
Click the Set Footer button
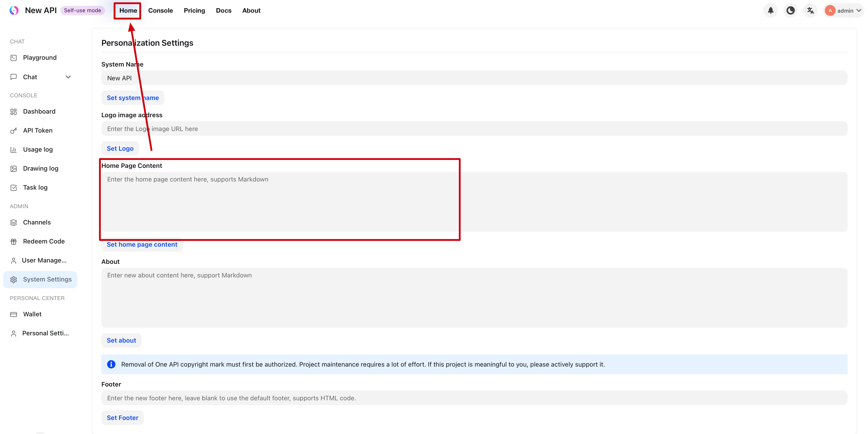(122, 417)
